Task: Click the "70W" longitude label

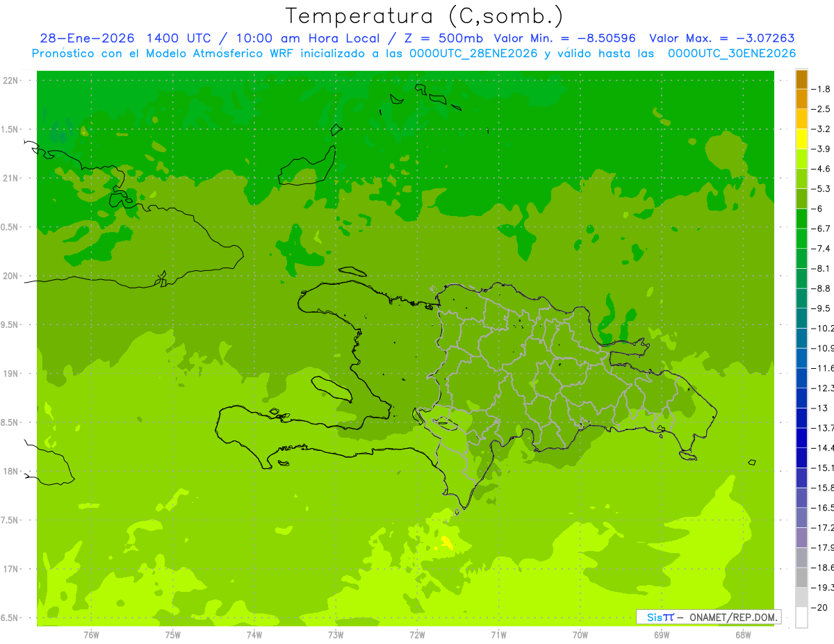Action: (x=580, y=635)
